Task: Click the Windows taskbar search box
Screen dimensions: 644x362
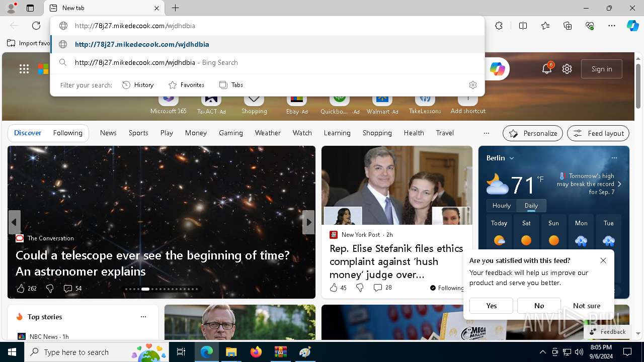Action: point(97,352)
